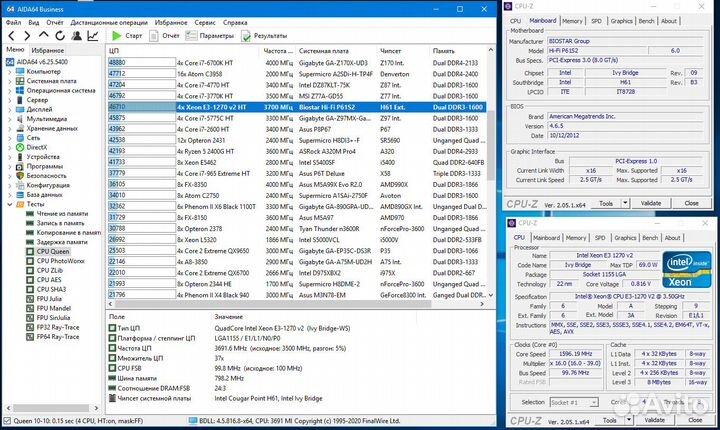The image size is (720, 430).
Task: Expand the Конфигурация tree node arrow
Action: tap(10, 186)
